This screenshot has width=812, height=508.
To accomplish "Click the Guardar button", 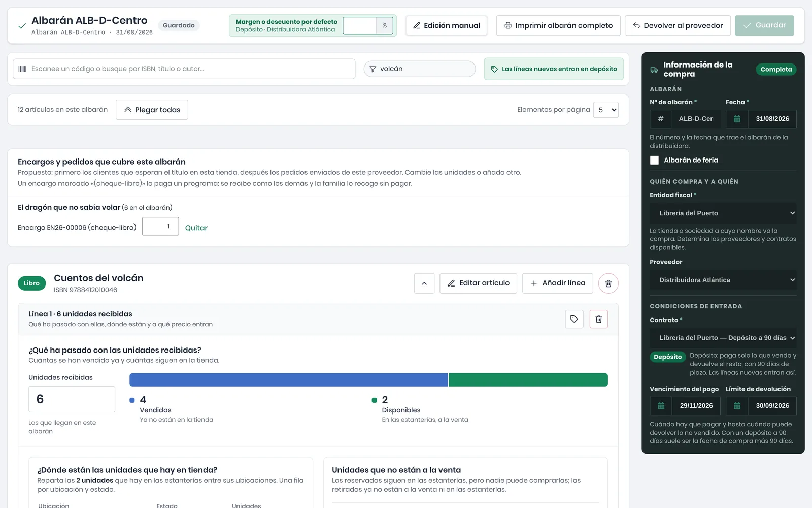I will pyautogui.click(x=764, y=25).
